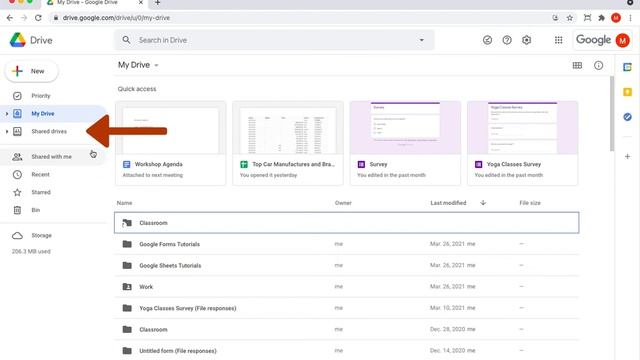The image size is (640, 360).
Task: Sort by the Last modified header
Action: pos(448,203)
